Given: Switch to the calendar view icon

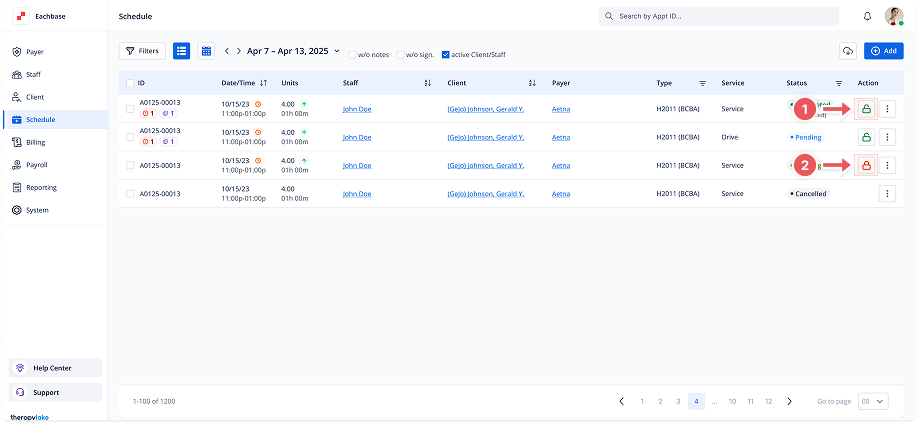Looking at the screenshot, I should click(206, 50).
